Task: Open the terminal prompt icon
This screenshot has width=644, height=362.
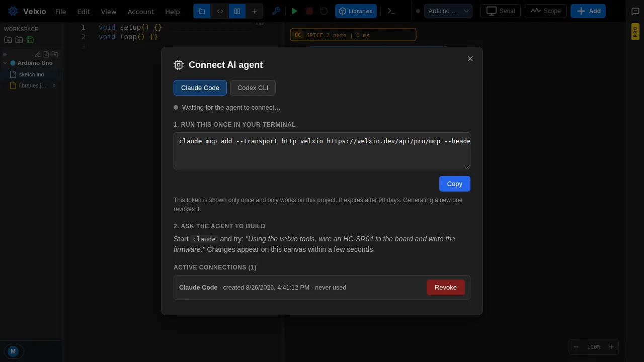Action: pos(391,11)
